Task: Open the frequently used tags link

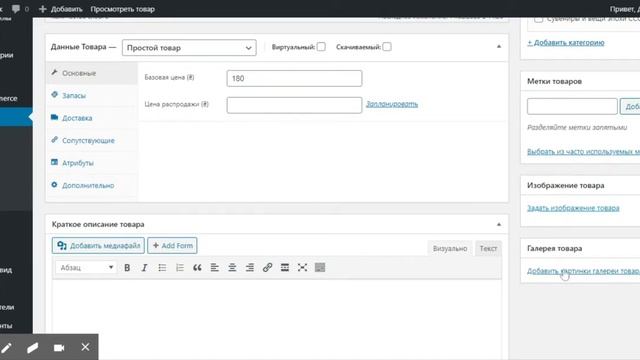Action: tap(583, 152)
